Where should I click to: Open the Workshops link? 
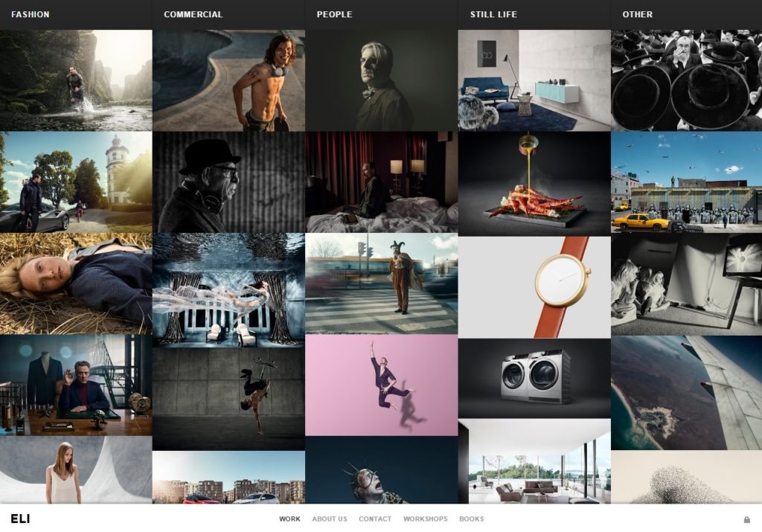tap(425, 519)
